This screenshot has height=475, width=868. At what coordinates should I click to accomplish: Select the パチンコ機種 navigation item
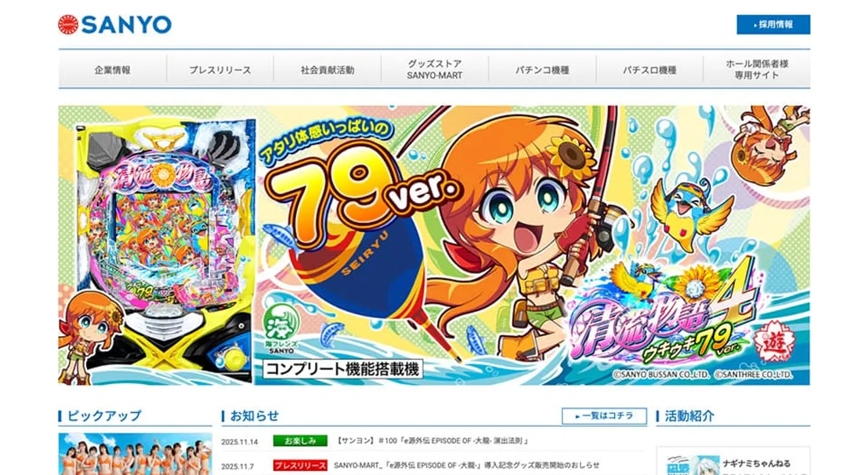click(x=542, y=69)
